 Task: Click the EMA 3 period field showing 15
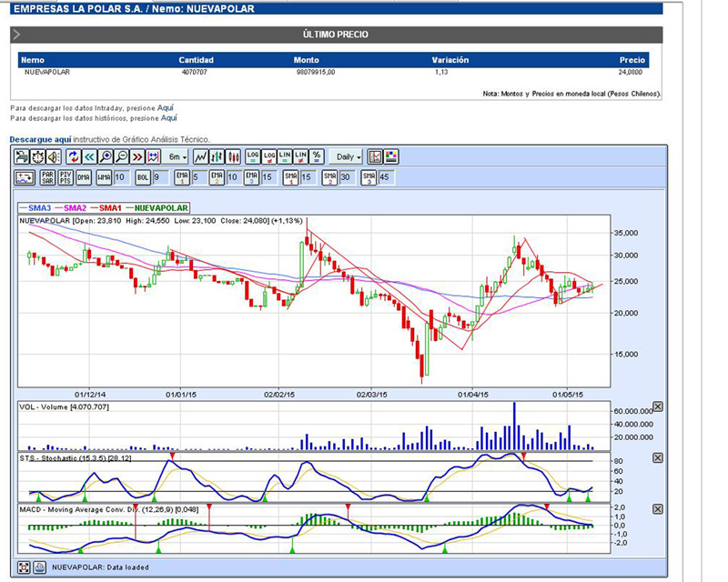(269, 177)
